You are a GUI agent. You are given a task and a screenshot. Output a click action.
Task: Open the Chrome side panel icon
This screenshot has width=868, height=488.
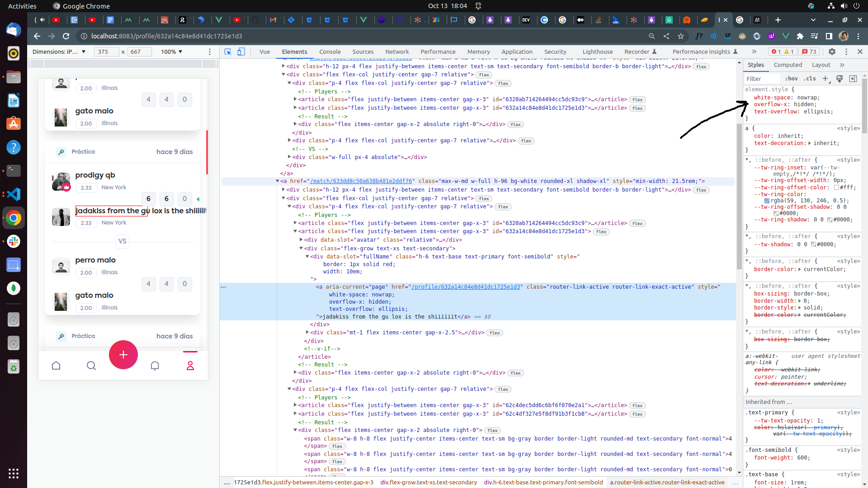[x=829, y=36]
